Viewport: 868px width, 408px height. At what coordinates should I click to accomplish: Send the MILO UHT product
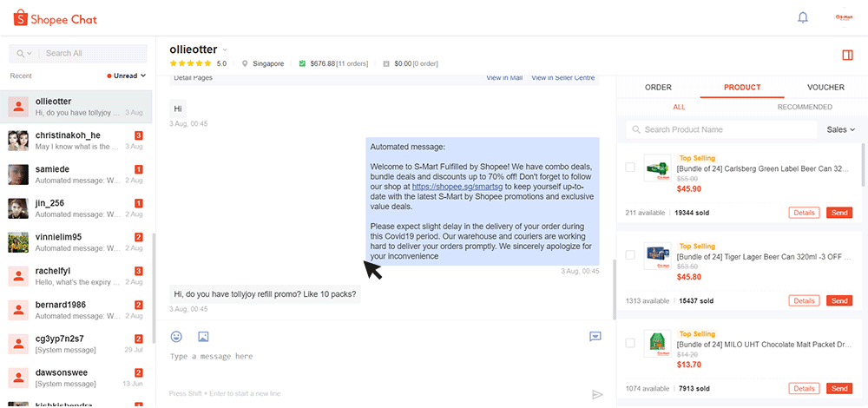click(x=839, y=389)
